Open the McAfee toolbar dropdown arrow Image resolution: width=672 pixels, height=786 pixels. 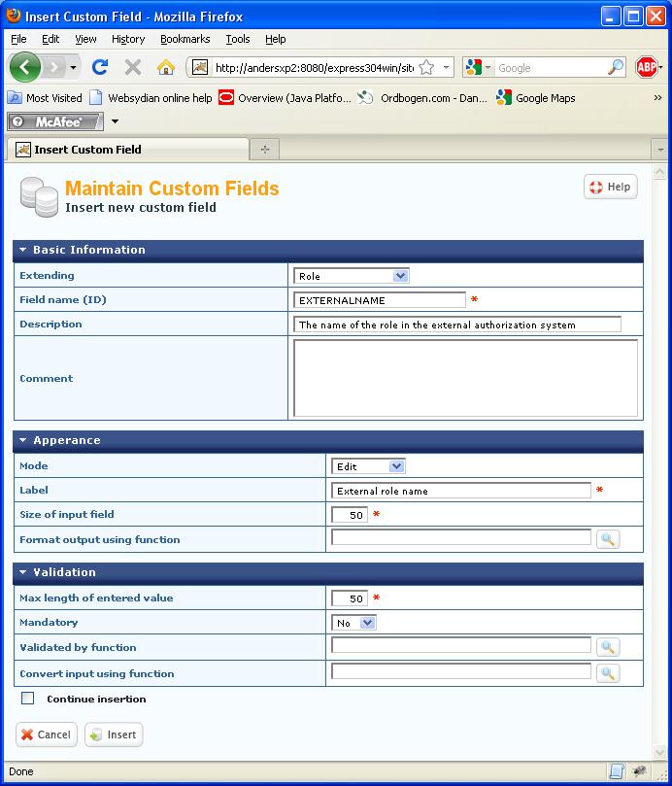coord(115,121)
